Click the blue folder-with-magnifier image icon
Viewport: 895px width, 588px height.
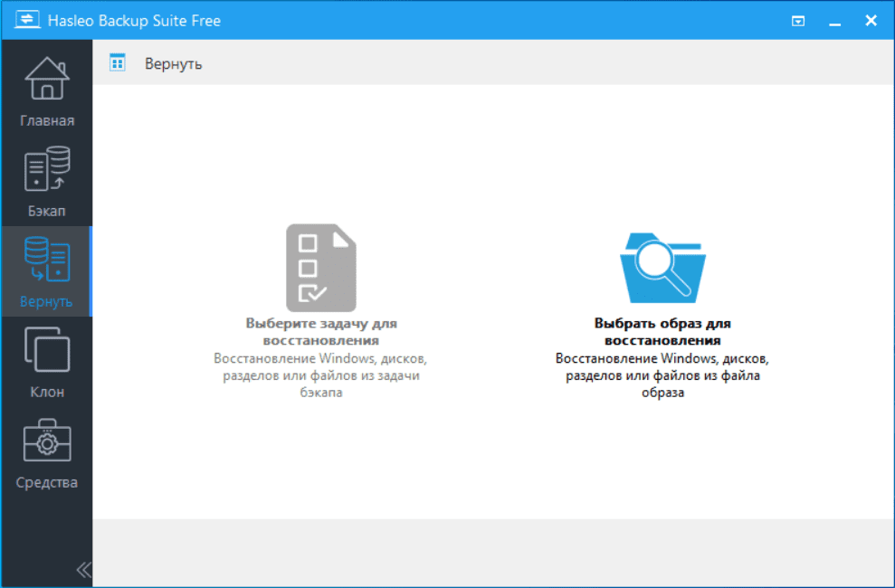click(662, 268)
